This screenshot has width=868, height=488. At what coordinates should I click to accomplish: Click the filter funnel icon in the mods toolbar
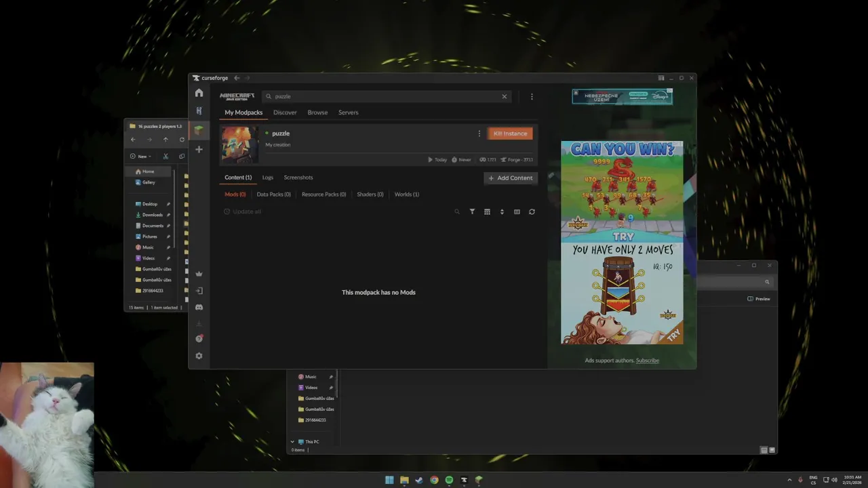472,211
